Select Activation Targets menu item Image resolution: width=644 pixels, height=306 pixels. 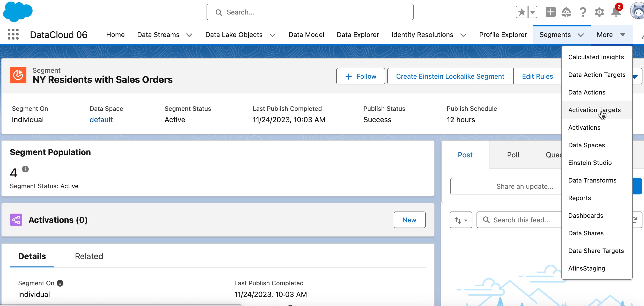[x=597, y=110]
